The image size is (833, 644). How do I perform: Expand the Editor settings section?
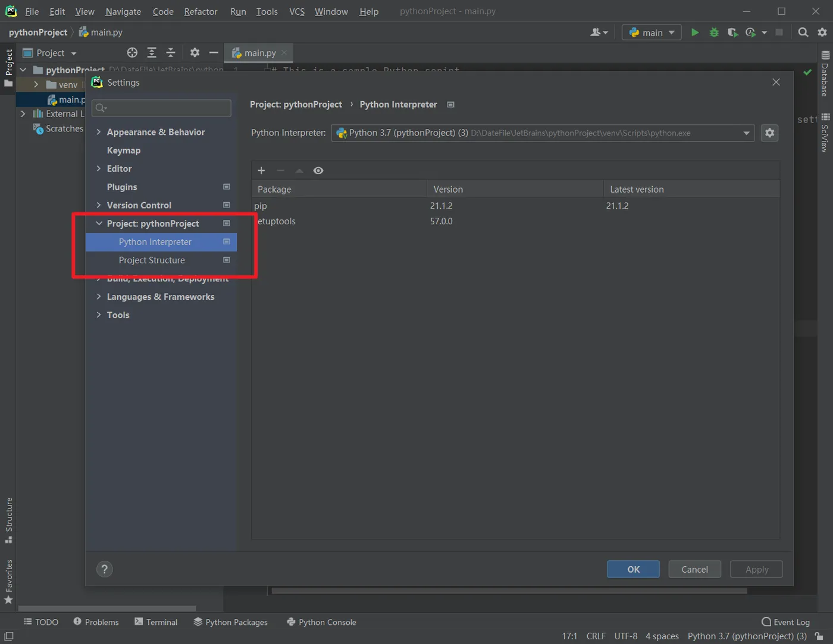click(x=99, y=169)
